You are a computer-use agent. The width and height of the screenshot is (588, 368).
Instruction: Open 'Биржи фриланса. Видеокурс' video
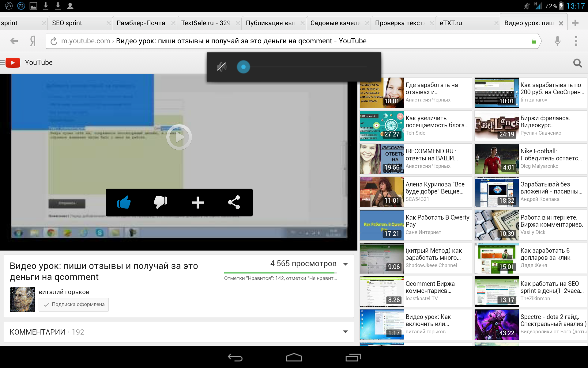click(x=530, y=126)
